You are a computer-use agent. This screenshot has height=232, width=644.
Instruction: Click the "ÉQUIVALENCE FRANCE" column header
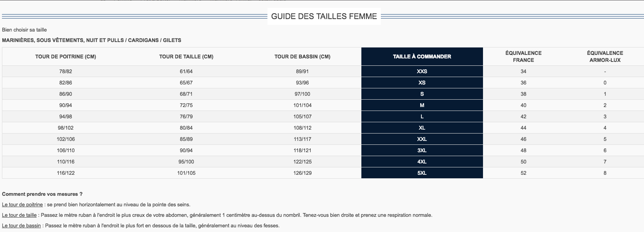pos(524,56)
